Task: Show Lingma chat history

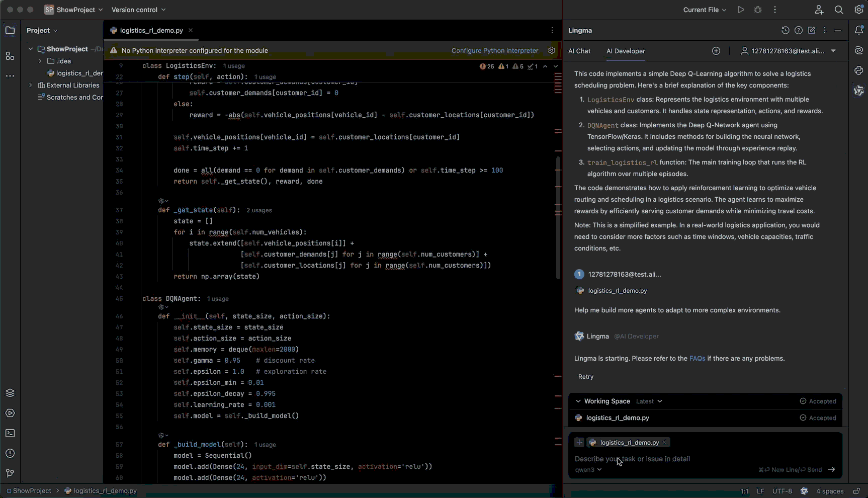Action: pyautogui.click(x=786, y=30)
